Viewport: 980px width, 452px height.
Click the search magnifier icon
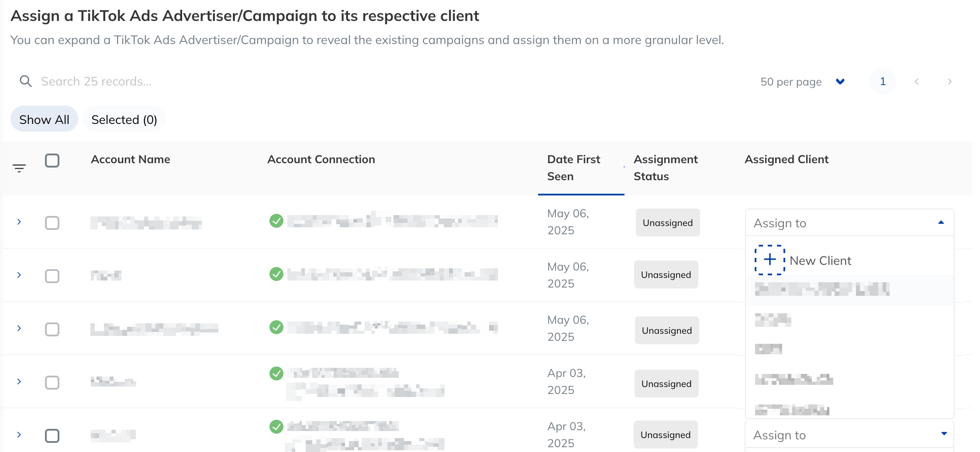[26, 81]
